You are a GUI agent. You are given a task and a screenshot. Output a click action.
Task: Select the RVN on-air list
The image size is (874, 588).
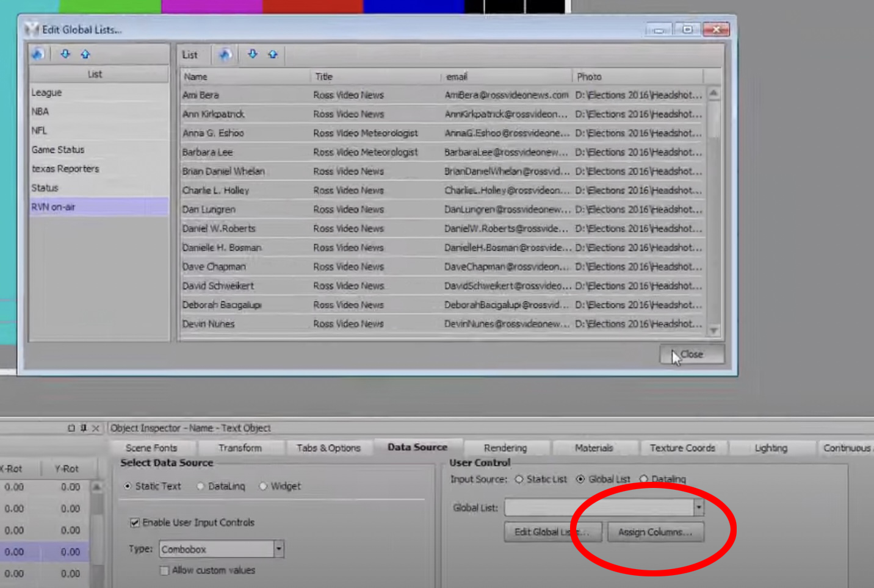click(x=99, y=207)
